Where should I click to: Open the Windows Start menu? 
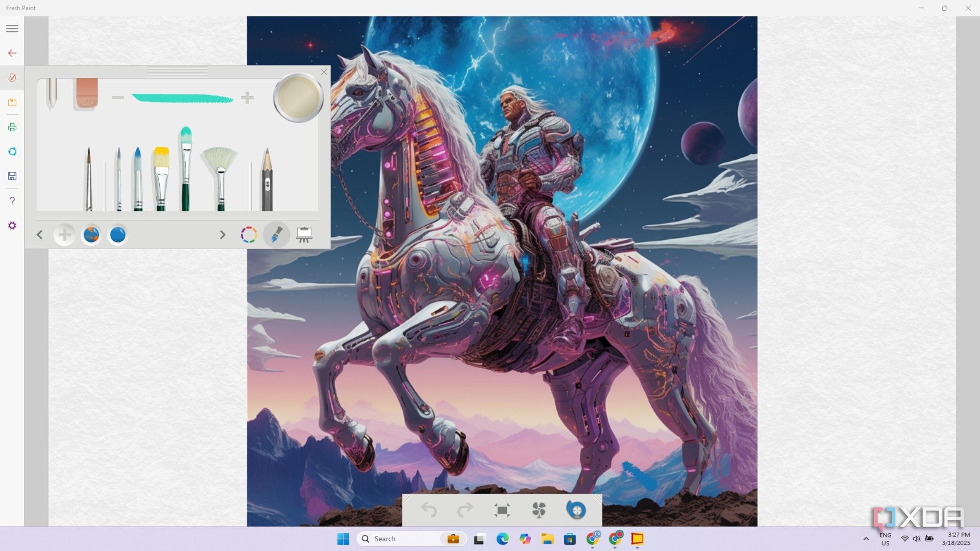(x=343, y=539)
